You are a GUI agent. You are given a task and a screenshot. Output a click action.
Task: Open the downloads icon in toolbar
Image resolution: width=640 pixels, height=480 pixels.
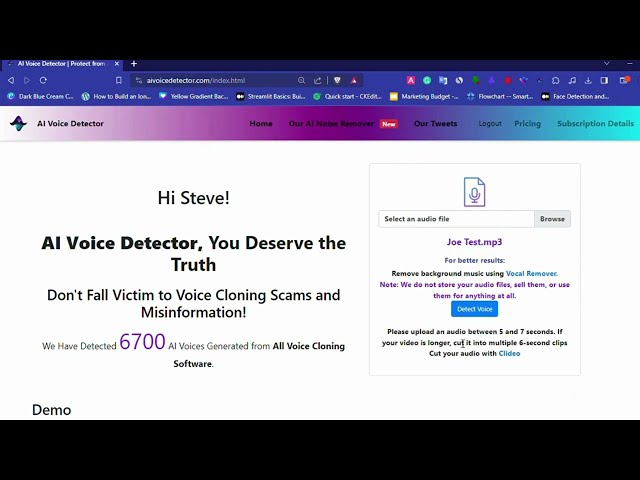coord(588,80)
